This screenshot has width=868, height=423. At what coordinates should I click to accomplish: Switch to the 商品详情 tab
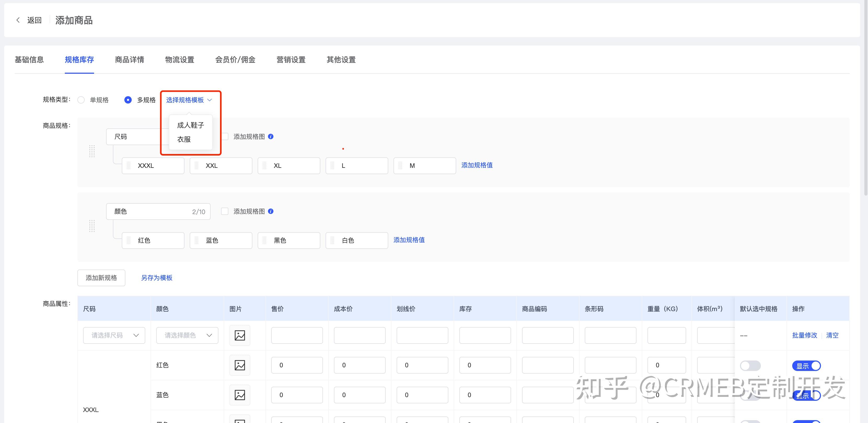129,60
